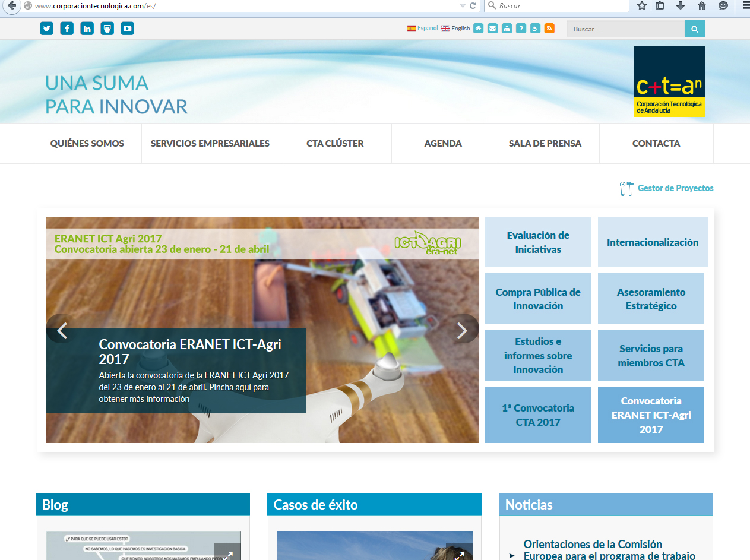This screenshot has height=560, width=750.
Task: Open the Twitter social icon
Action: point(47,28)
